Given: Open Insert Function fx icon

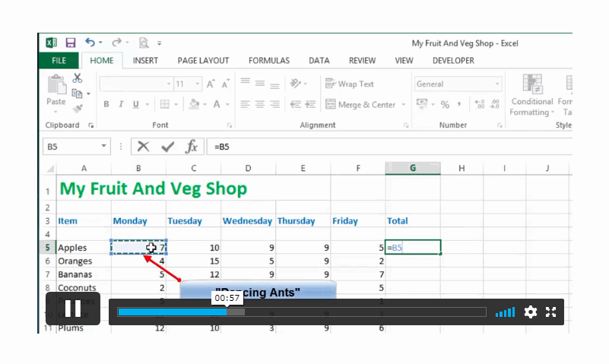Looking at the screenshot, I should coord(192,147).
